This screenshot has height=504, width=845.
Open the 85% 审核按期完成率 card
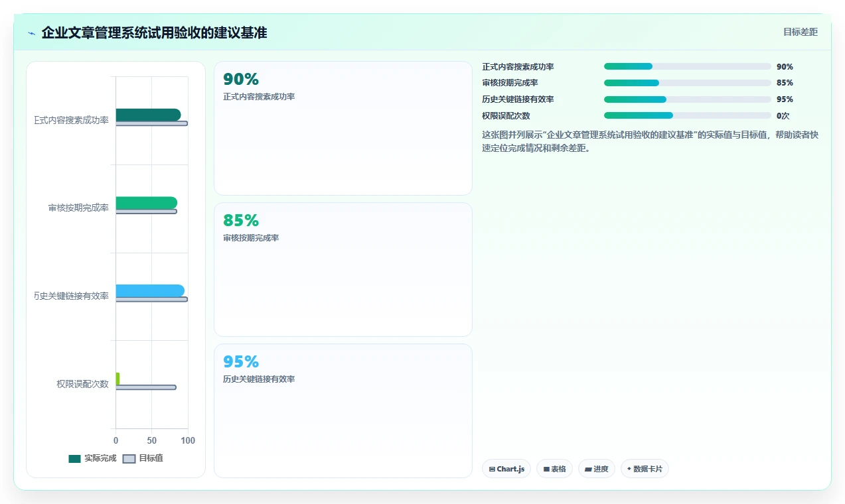coord(343,270)
